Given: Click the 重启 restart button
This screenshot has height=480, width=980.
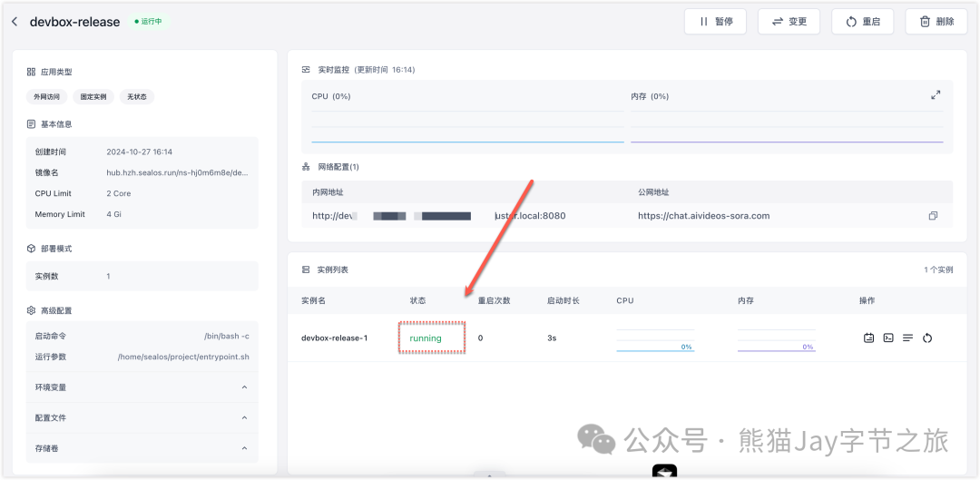Looking at the screenshot, I should coord(863,22).
